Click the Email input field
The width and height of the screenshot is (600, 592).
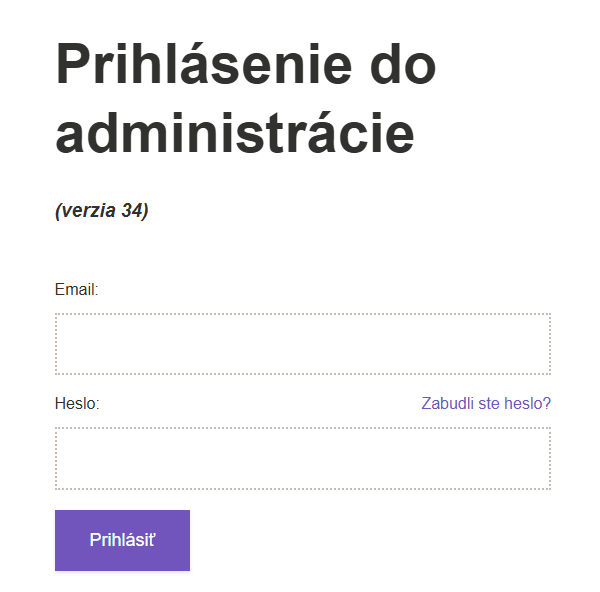tap(302, 344)
